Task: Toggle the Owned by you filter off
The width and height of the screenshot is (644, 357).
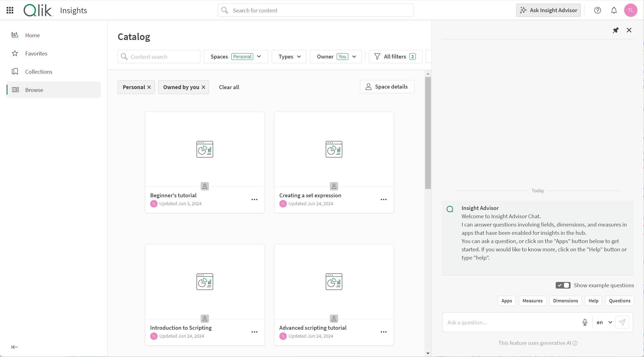Action: click(x=204, y=87)
